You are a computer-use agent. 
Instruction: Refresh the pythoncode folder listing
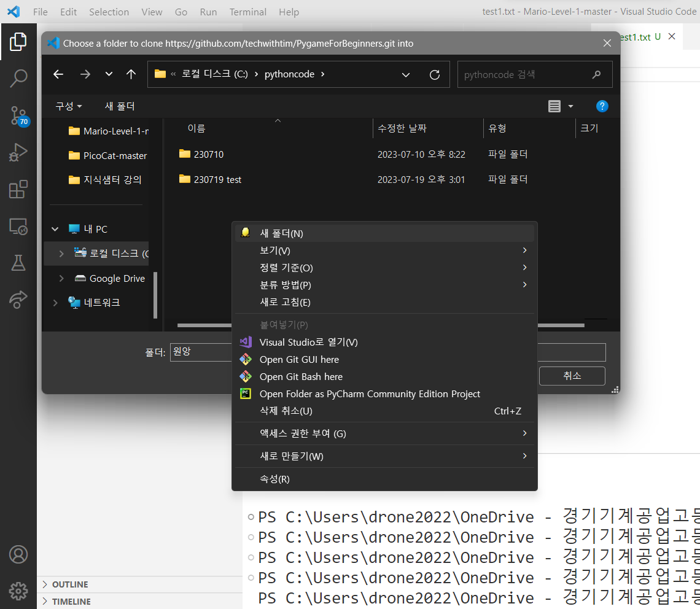pos(434,74)
